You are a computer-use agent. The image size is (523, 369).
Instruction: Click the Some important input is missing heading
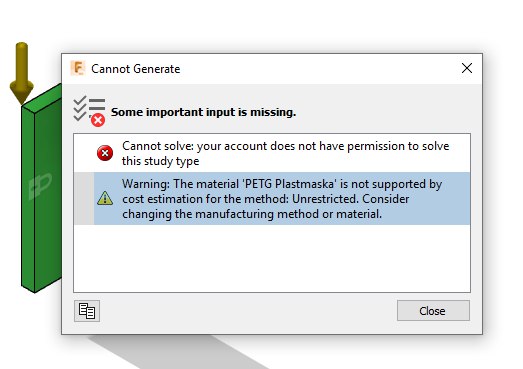tap(203, 112)
